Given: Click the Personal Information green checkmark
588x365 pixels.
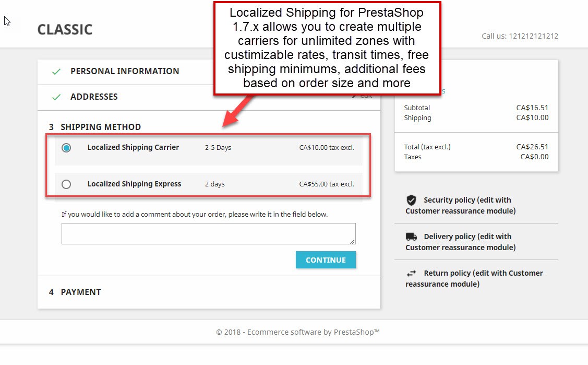Looking at the screenshot, I should point(56,71).
